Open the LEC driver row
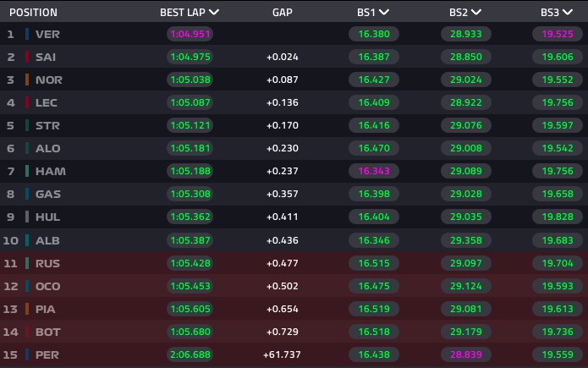Screen dimensions: 588x368 (x=294, y=102)
